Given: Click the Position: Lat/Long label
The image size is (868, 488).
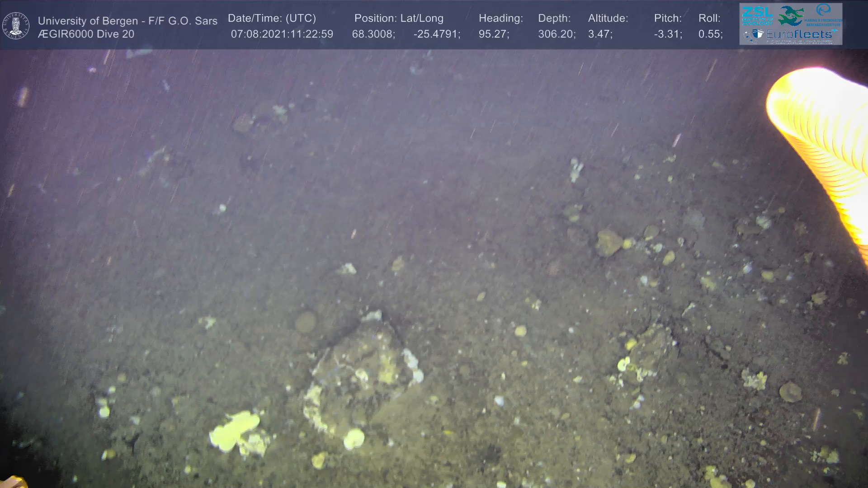Looking at the screenshot, I should [x=398, y=19].
